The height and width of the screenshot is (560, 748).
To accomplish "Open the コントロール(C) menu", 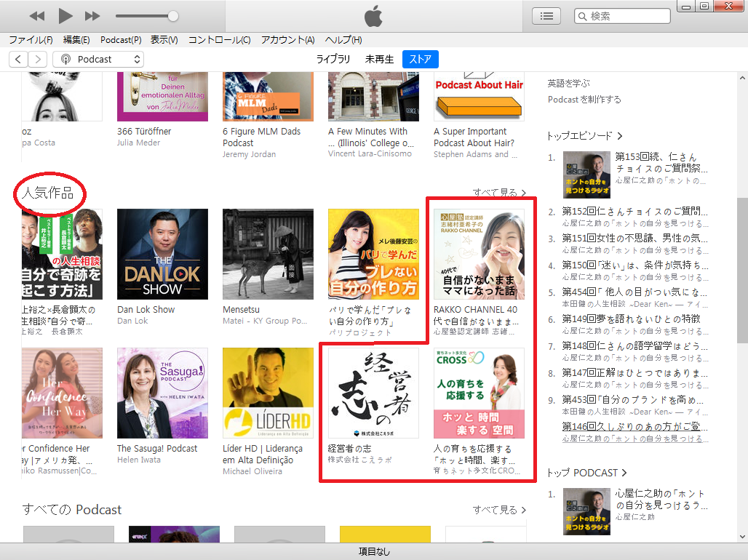I will [x=220, y=40].
